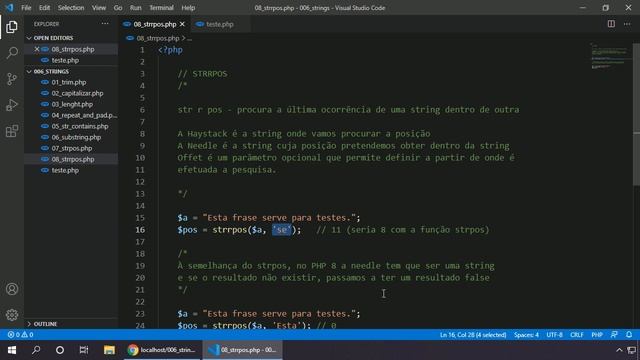Screen dimensions: 640x360
Task: Open the Terminal menu
Action: coord(161,8)
